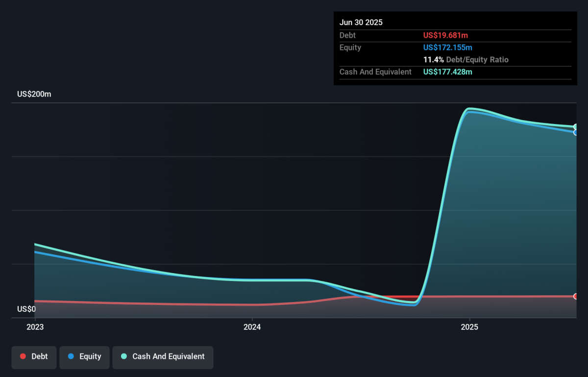The height and width of the screenshot is (377, 588).
Task: Select the teal Cash endpoint marker on chart
Action: pos(576,127)
